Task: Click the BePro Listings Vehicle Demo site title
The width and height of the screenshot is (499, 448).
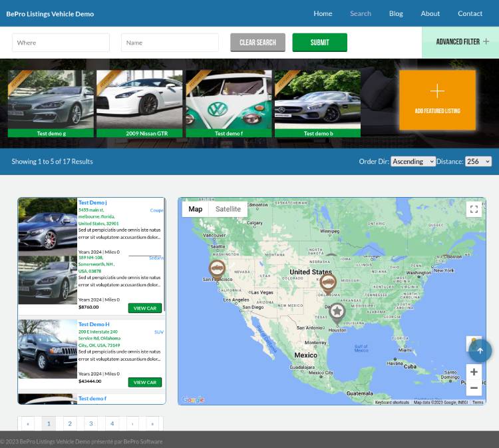Action: tap(50, 14)
